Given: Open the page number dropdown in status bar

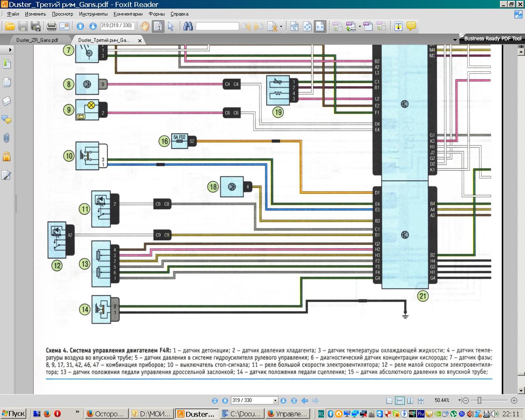Looking at the screenshot, I should coord(275,401).
